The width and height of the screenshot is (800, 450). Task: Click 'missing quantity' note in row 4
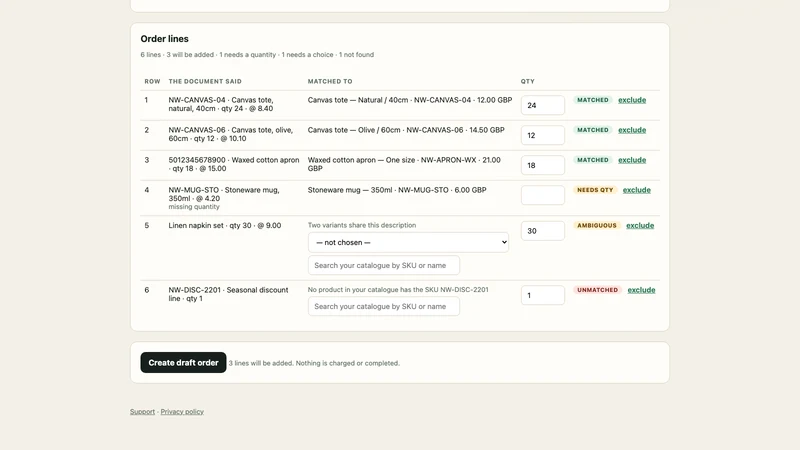coord(194,207)
